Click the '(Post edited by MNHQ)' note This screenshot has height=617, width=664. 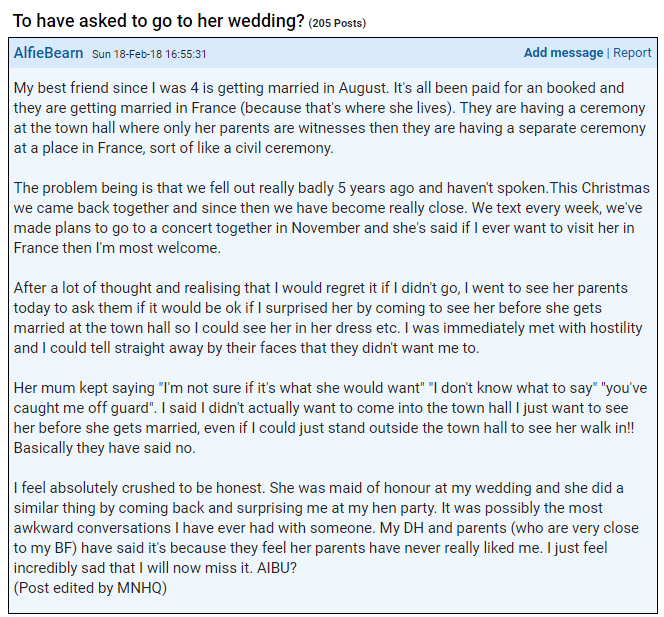point(90,587)
